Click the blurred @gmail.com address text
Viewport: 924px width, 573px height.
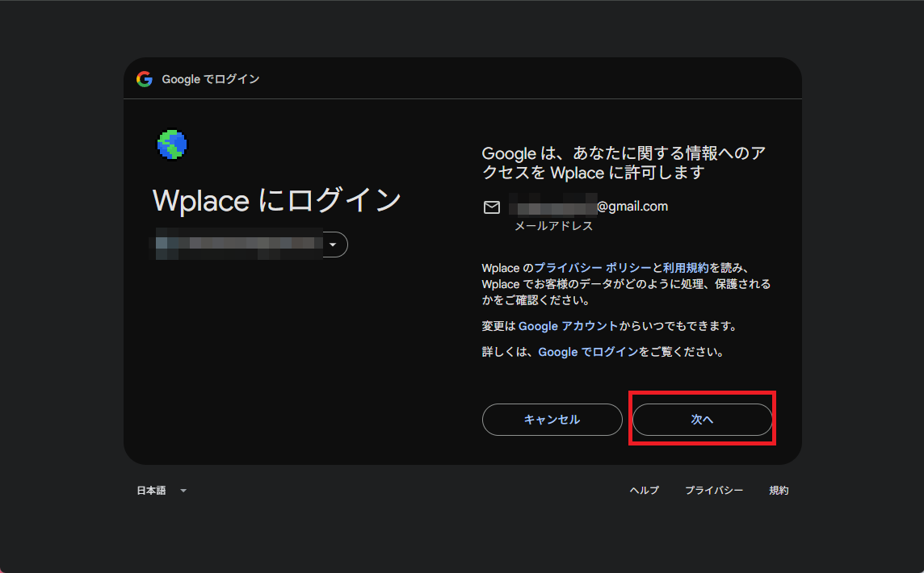(x=589, y=206)
